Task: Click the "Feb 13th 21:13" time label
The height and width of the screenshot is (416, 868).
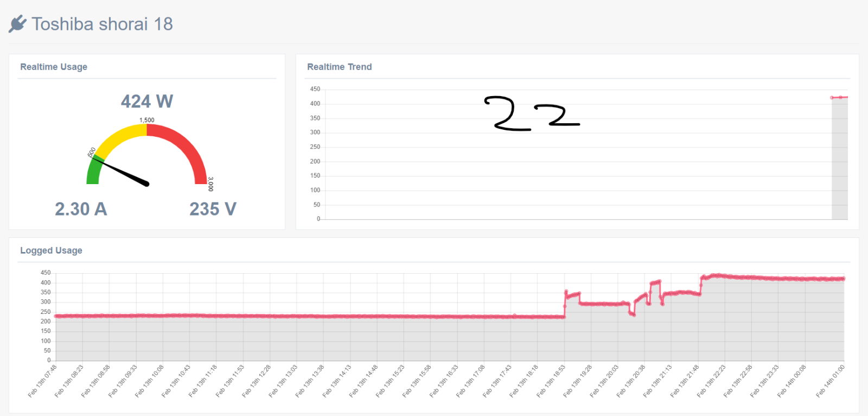Action: coord(658,381)
